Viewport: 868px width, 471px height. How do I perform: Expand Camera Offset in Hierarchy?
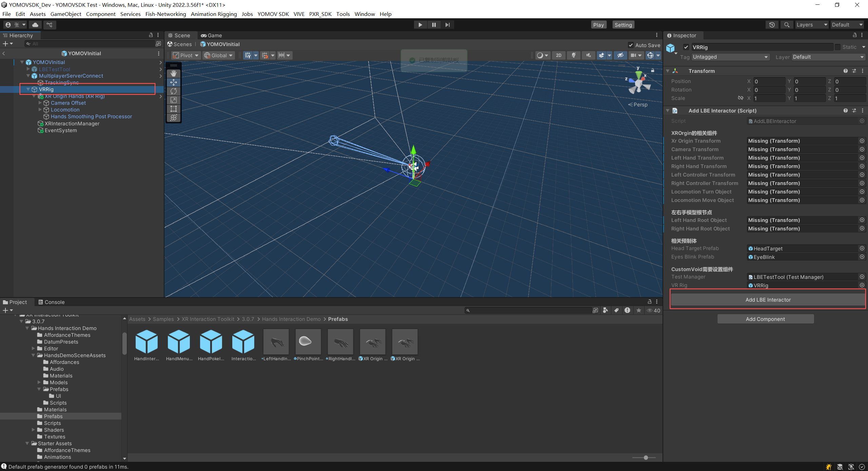(40, 103)
